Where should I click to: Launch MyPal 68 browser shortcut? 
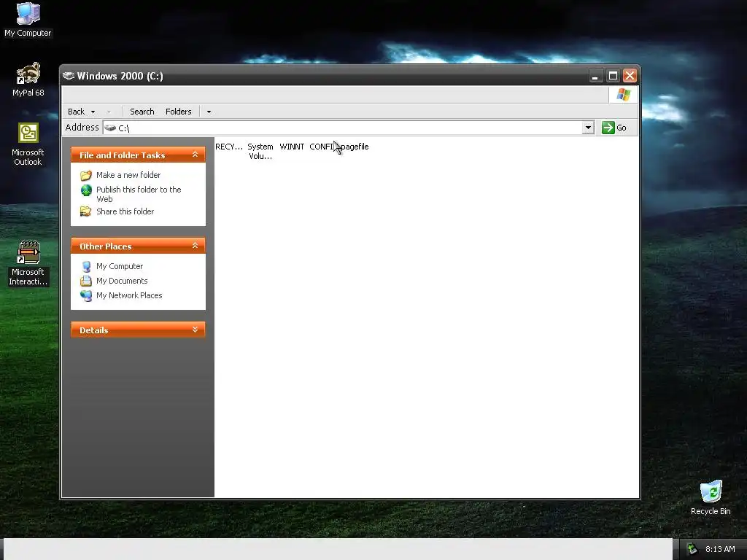28,79
